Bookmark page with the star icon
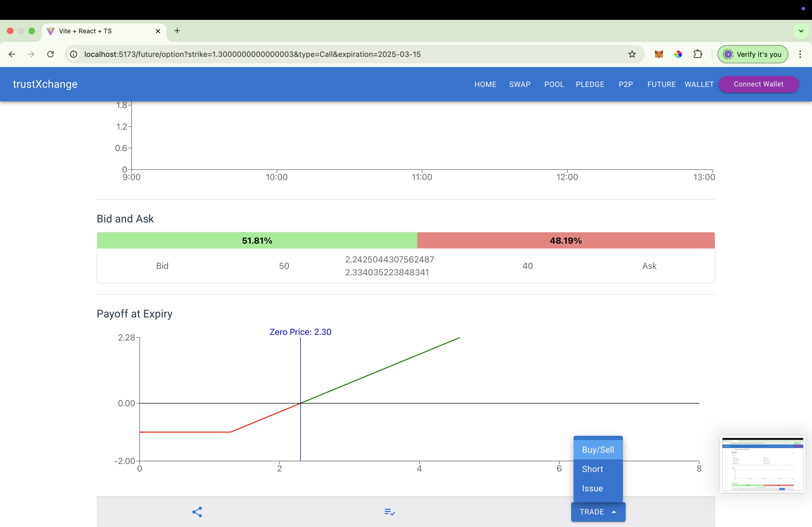Viewport: 812px width, 527px height. tap(632, 54)
